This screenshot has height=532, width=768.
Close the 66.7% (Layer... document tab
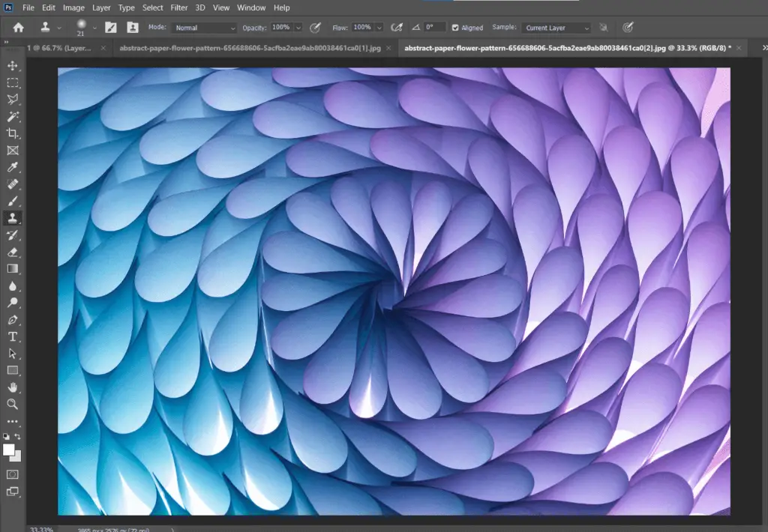(103, 48)
